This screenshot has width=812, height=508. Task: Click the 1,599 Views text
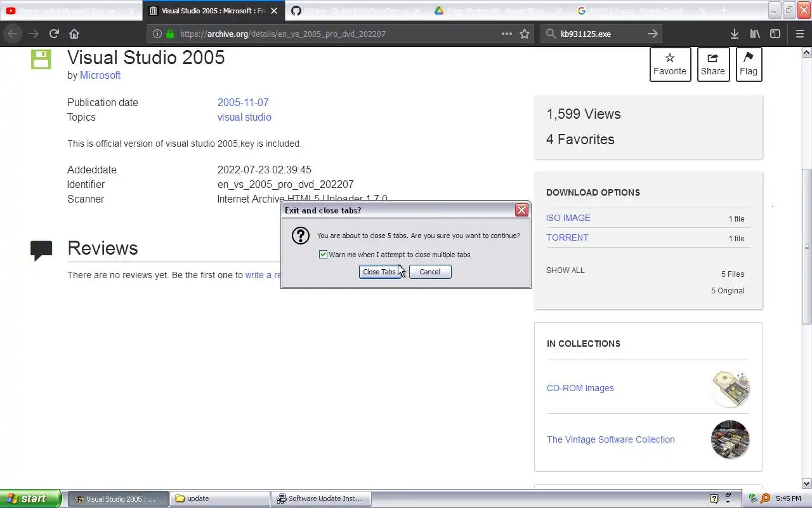point(584,114)
